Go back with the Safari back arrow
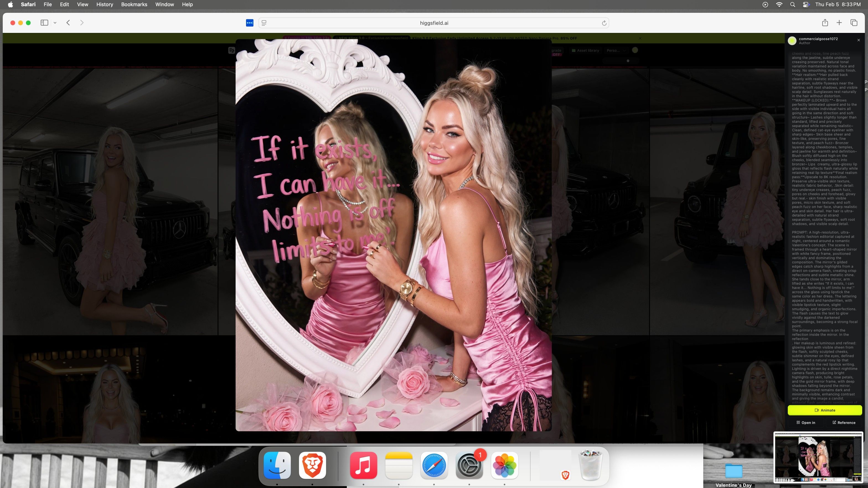The height and width of the screenshot is (488, 868). pyautogui.click(x=68, y=23)
